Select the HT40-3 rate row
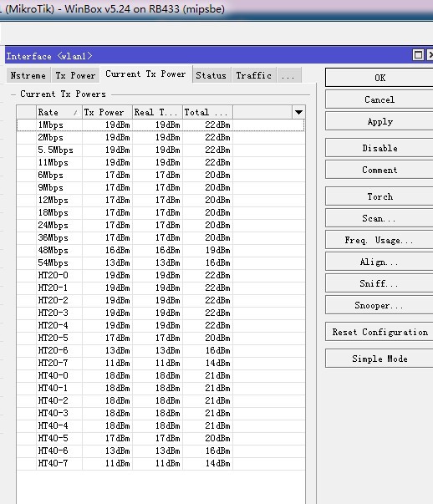The image size is (433, 504). click(160, 413)
